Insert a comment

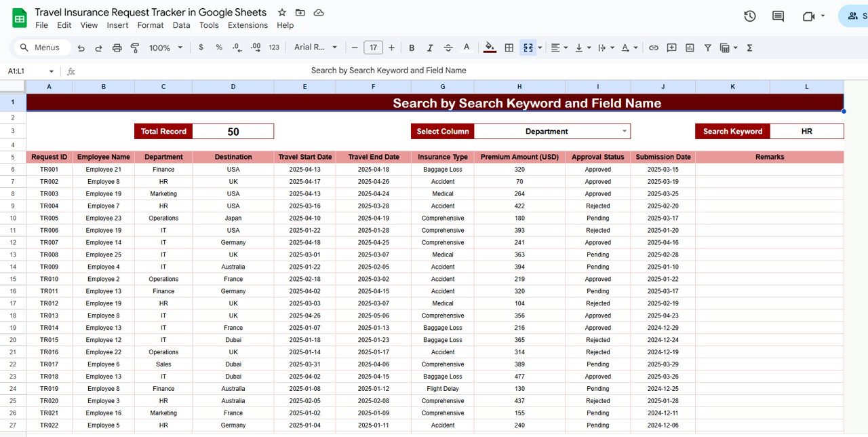tap(671, 47)
